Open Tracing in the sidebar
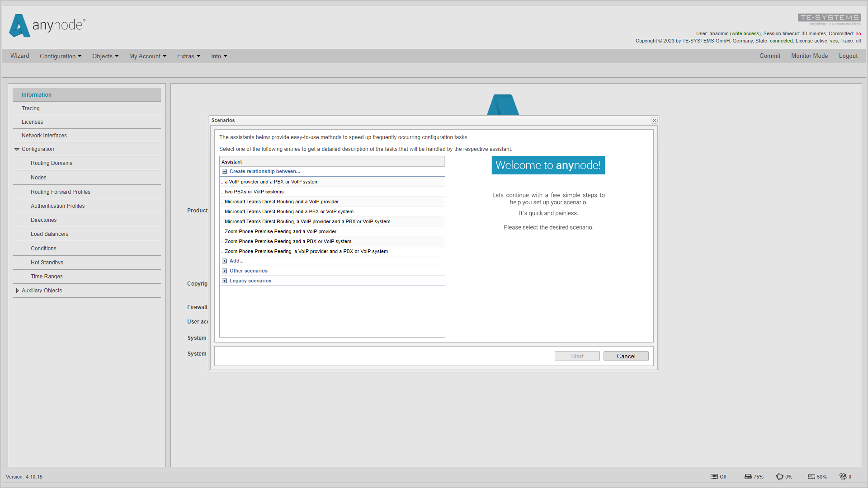The width and height of the screenshot is (868, 488). pos(87,108)
